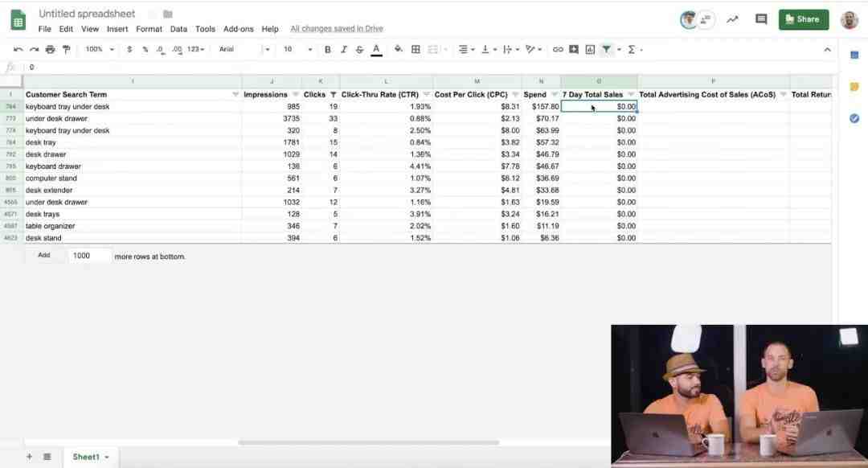
Task: Click the Redo arrow in the toolbar
Action: click(x=35, y=49)
